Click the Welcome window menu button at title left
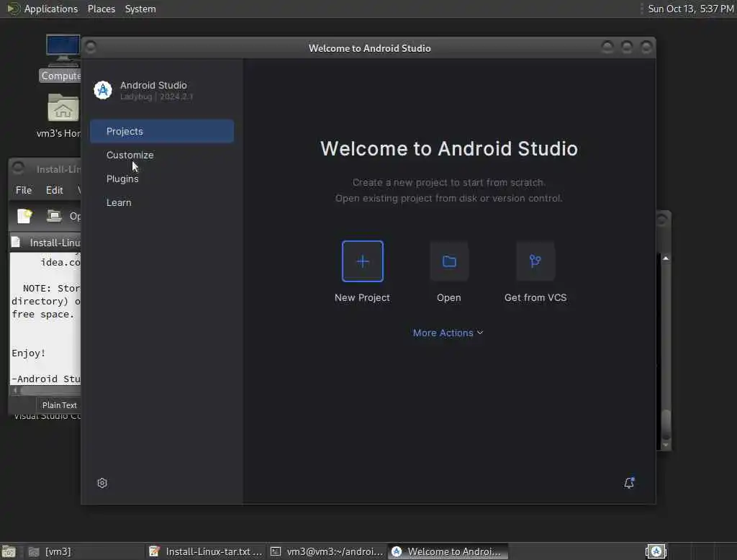 click(91, 47)
